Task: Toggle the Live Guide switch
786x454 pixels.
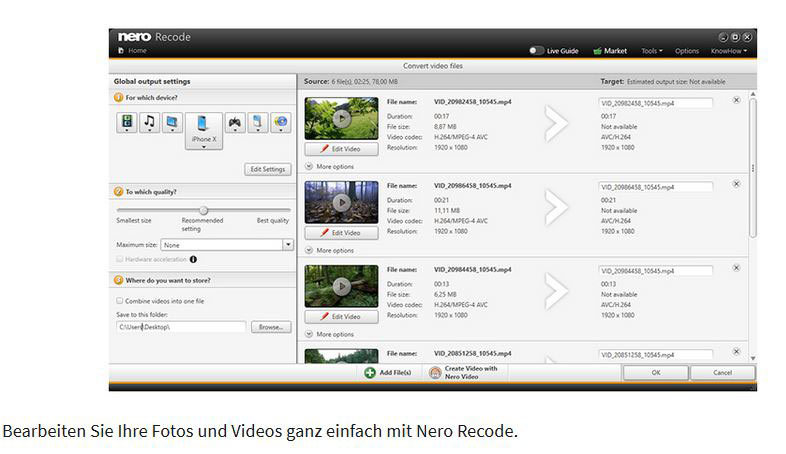Action: point(536,51)
